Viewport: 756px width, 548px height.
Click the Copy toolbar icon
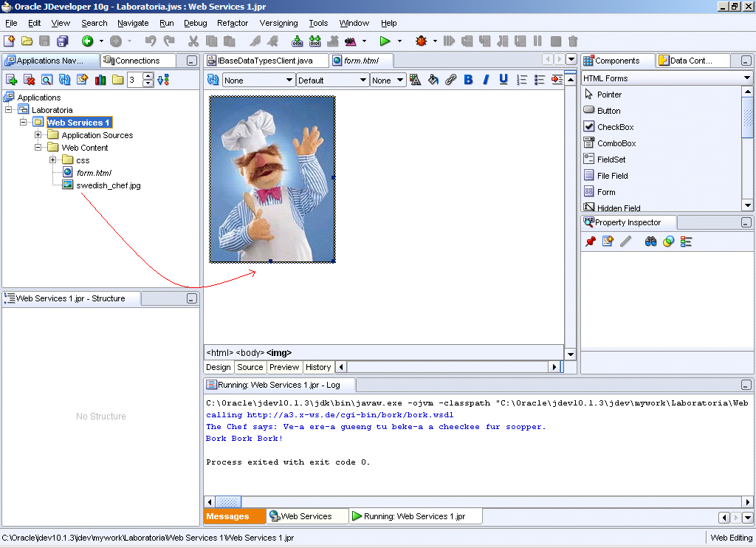point(211,41)
